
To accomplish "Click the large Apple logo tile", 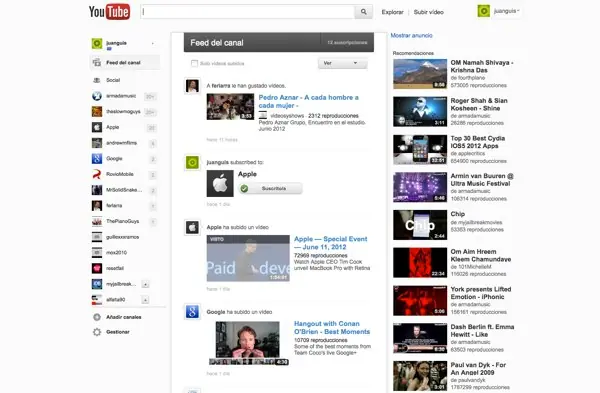I will pyautogui.click(x=220, y=184).
